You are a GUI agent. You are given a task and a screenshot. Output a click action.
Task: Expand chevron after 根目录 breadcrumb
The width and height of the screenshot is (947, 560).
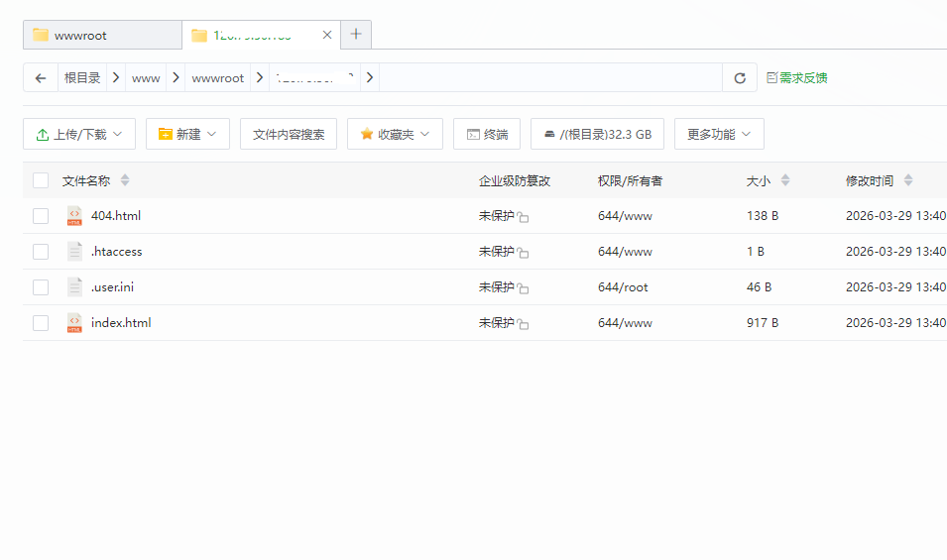pyautogui.click(x=116, y=78)
